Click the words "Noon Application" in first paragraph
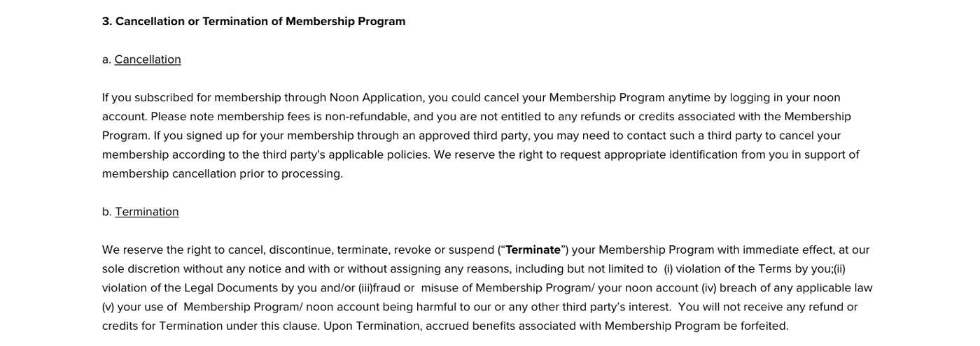 click(x=377, y=97)
